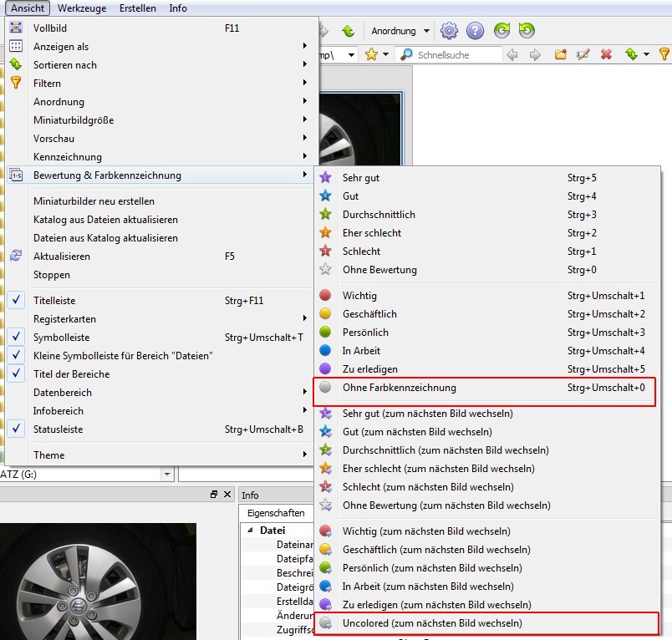Click the Schnellsuche search field
Image resolution: width=672 pixels, height=640 pixels.
[457, 54]
